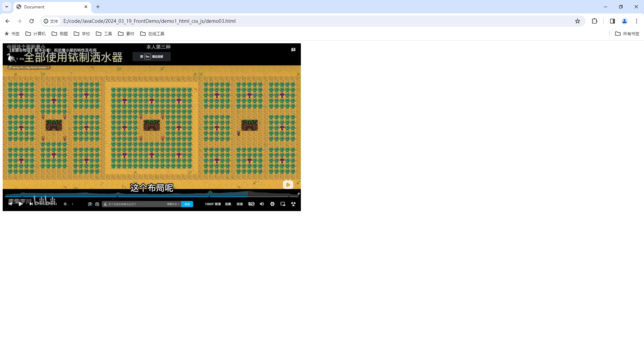Go back to the previous page
The width and height of the screenshot is (644, 349).
[x=7, y=21]
